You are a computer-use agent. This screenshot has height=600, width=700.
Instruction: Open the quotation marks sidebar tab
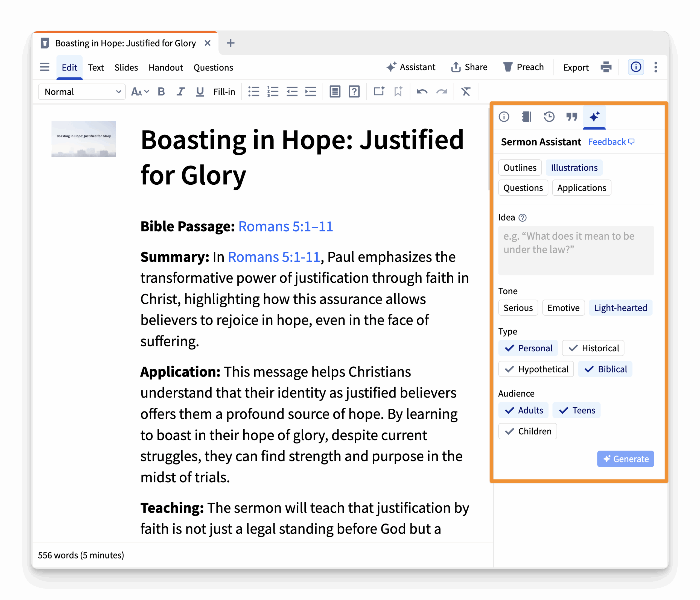tap(572, 117)
